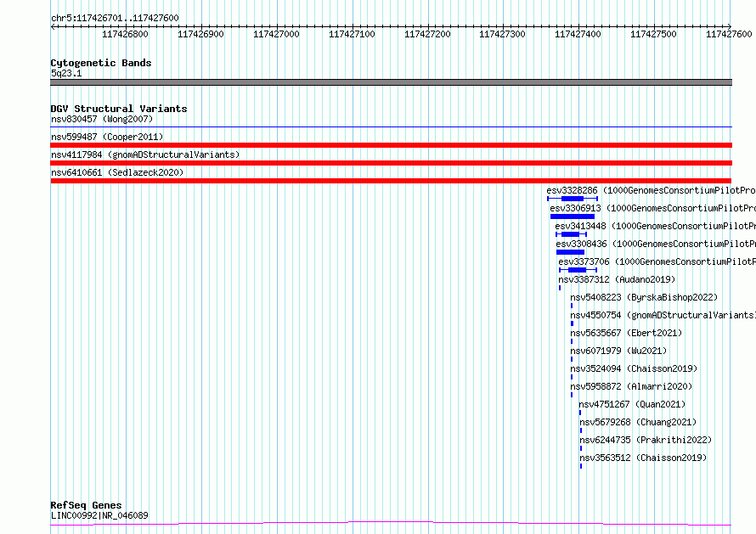The height and width of the screenshot is (534, 756).
Task: Click ruler position 117426800
Action: click(x=126, y=34)
